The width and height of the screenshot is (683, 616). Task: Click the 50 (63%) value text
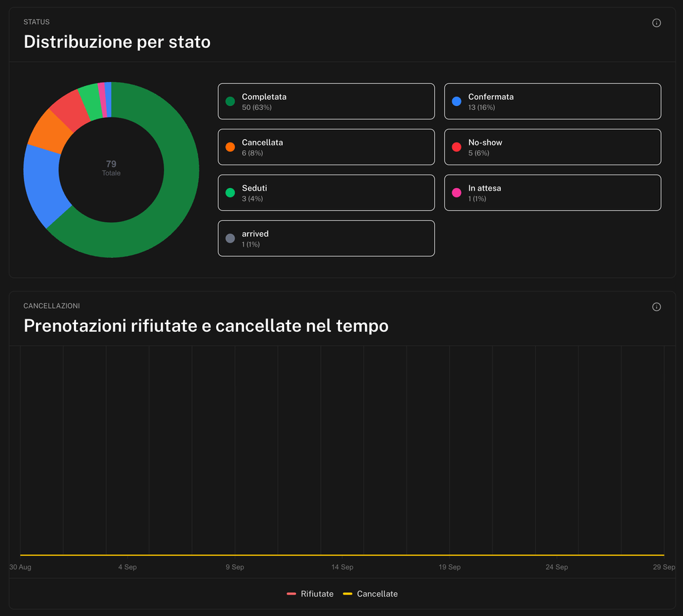pyautogui.click(x=257, y=107)
